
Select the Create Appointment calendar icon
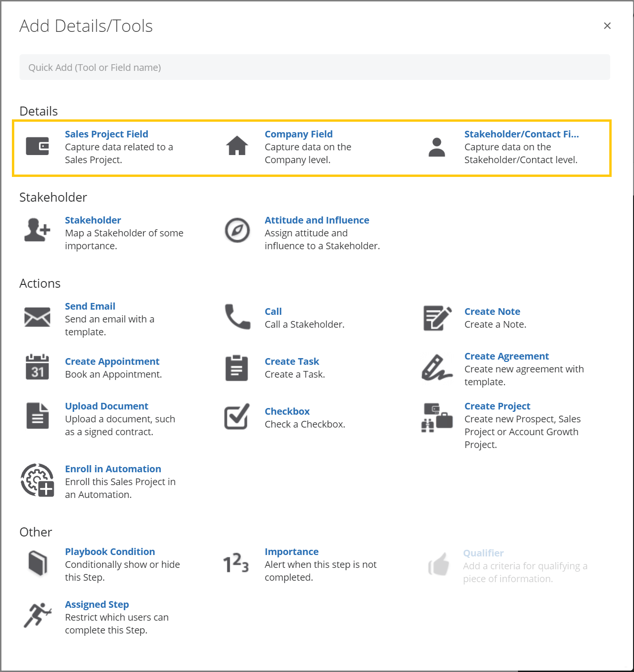(x=37, y=367)
